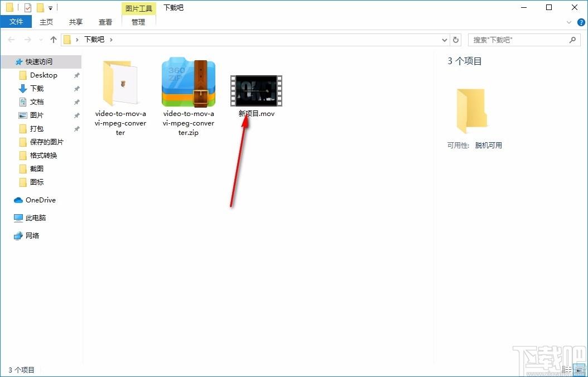Image resolution: width=588 pixels, height=377 pixels.
Task: Click the properties quick access toolbar icon
Action: 28,7
